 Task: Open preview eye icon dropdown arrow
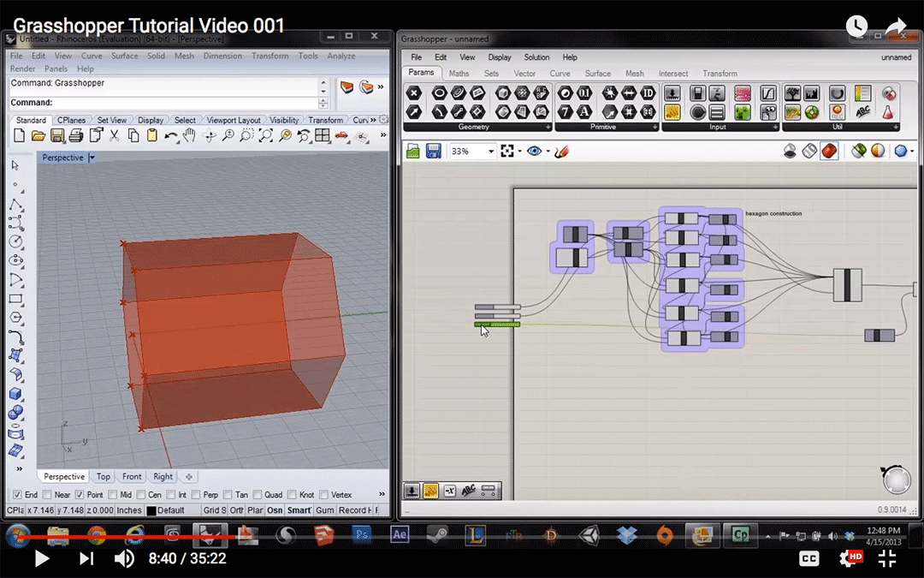point(548,152)
